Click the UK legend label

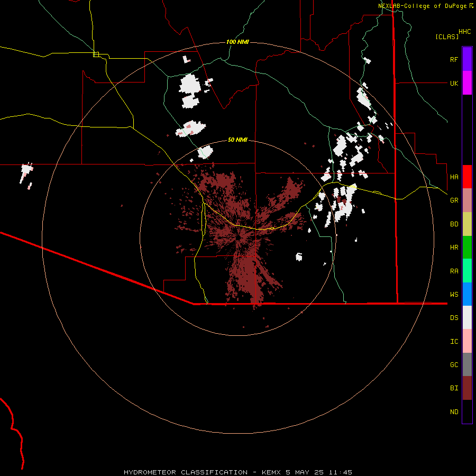click(454, 83)
